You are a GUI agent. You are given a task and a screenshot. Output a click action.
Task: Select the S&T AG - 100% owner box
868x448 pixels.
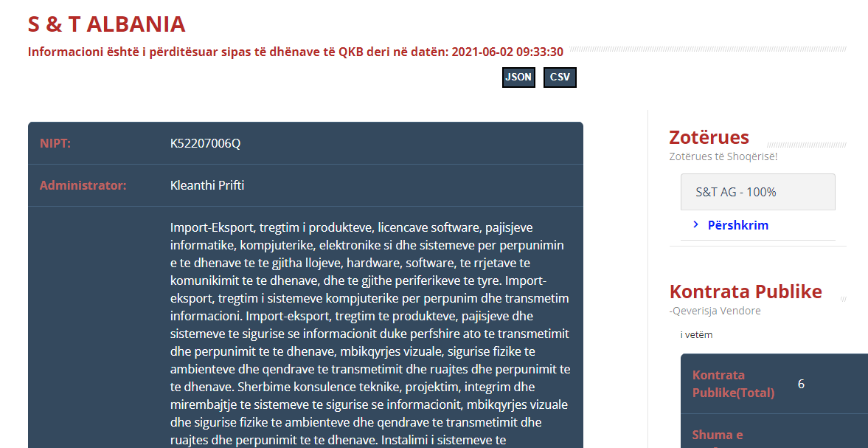click(758, 192)
